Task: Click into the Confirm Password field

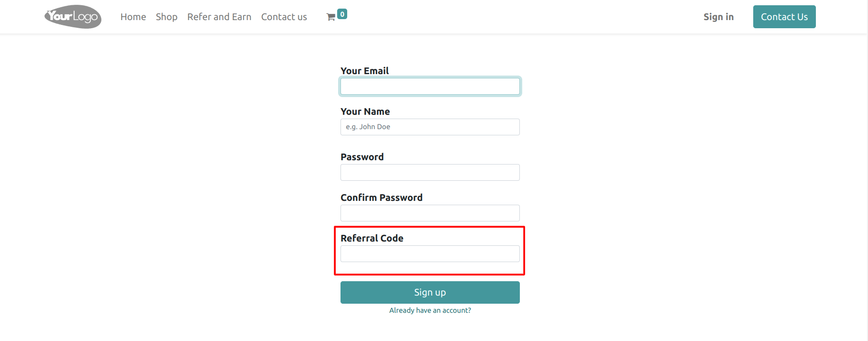Action: coord(430,213)
